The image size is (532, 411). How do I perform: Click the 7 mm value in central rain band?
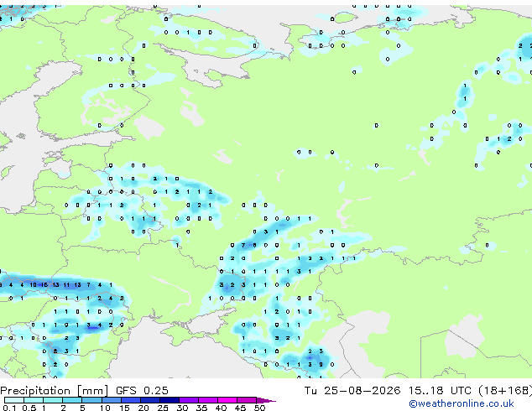(x=243, y=245)
